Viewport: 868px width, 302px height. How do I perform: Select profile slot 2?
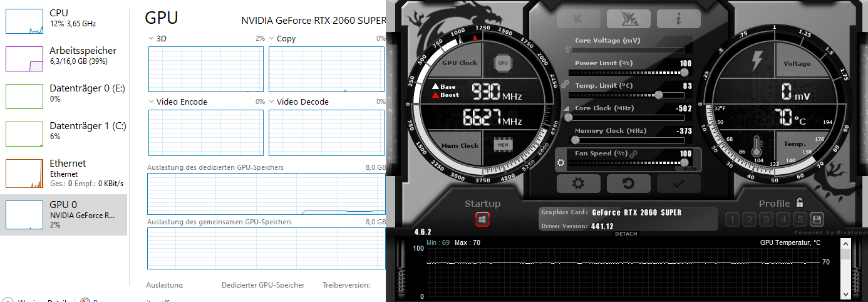point(749,219)
